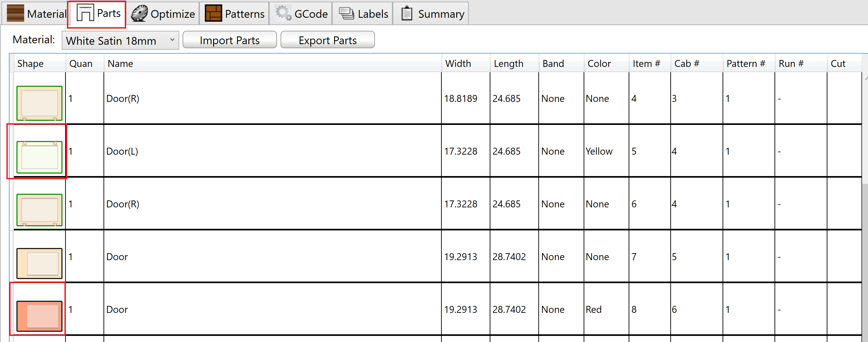Click the Optimize saw blade icon

pos(139,14)
